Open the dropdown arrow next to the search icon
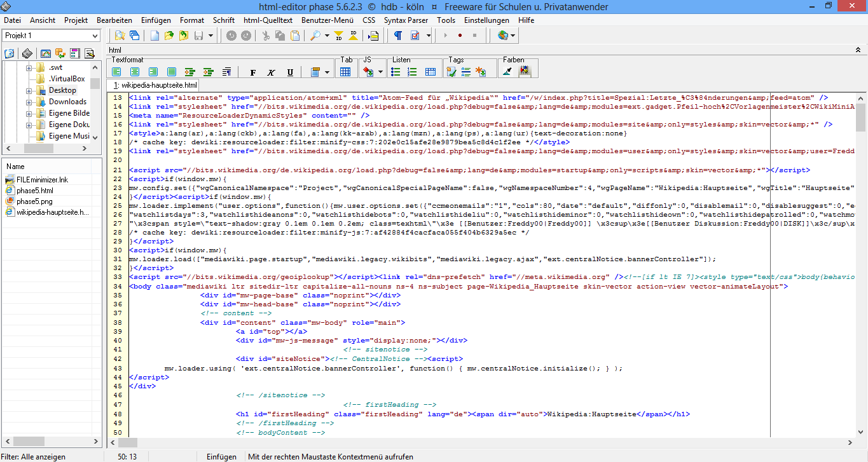 (326, 36)
